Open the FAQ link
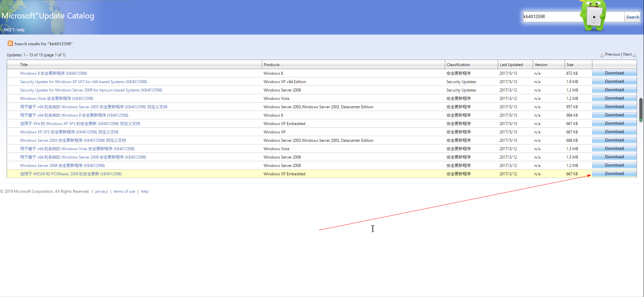Screen dimensions: 644x297 7,30
